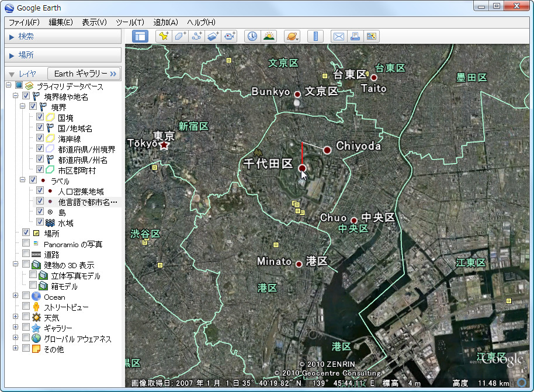Open the ファイル(F) menu

coord(24,22)
